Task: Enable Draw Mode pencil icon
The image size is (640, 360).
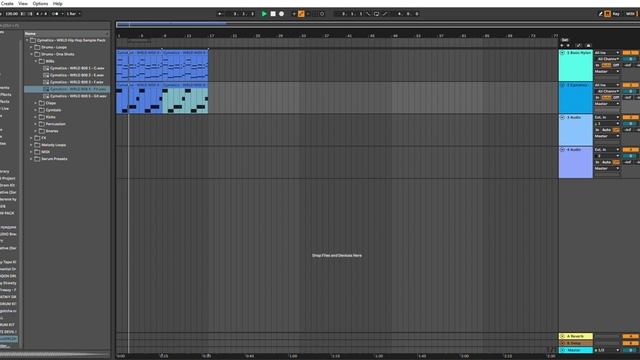Action: [601, 14]
